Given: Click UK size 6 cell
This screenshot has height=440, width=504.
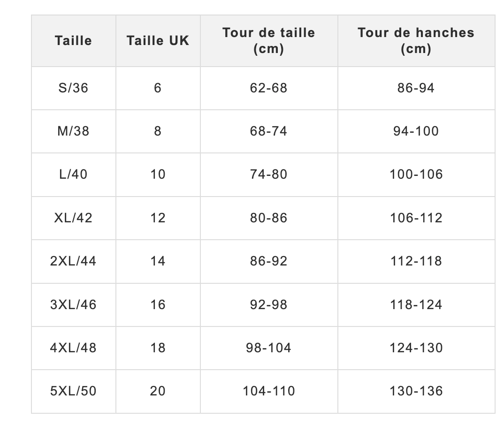Looking at the screenshot, I should pos(158,88).
